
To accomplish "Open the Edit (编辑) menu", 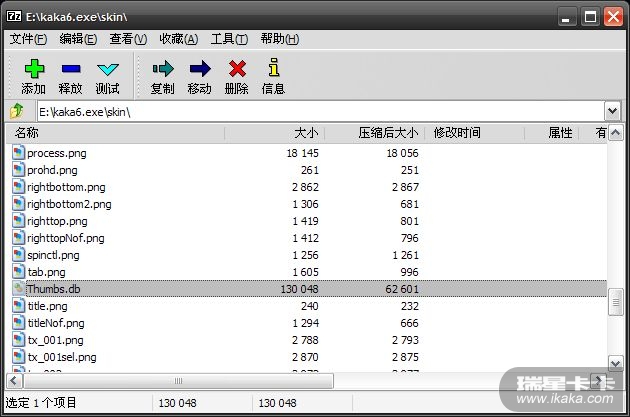I will pyautogui.click(x=78, y=39).
